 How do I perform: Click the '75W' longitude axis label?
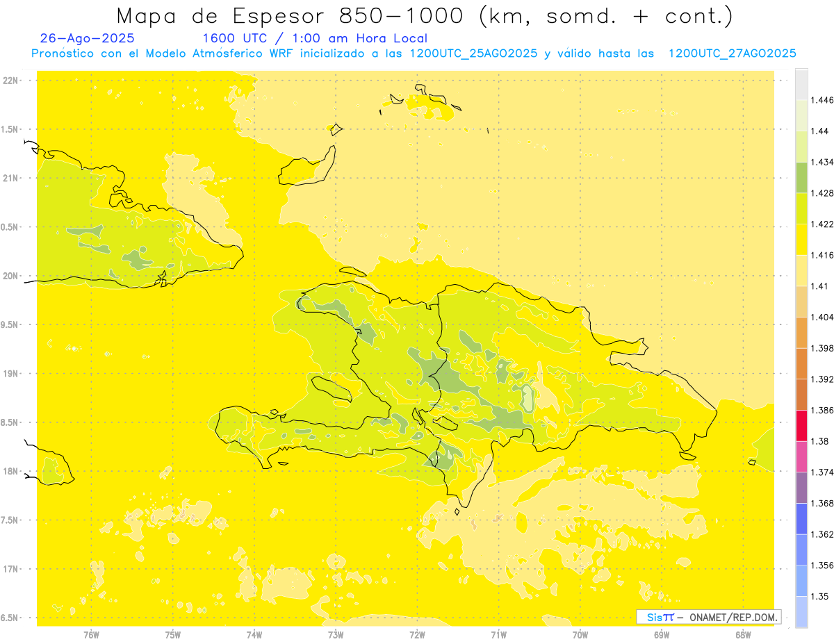(173, 634)
